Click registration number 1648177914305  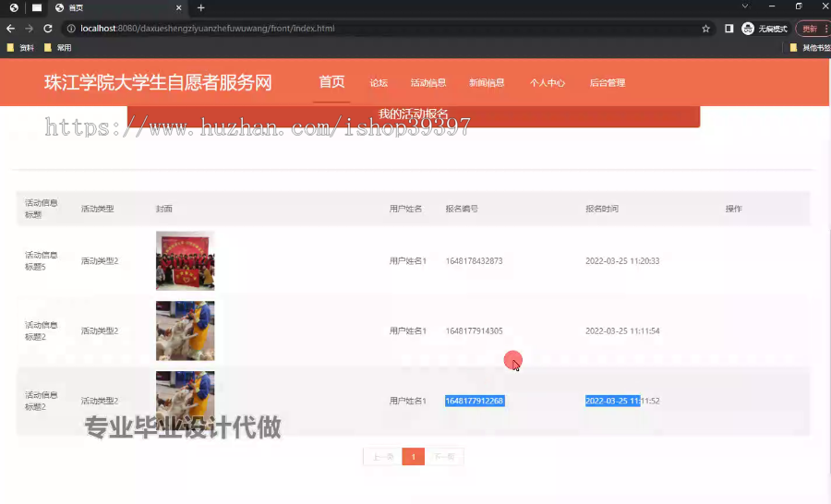tap(474, 330)
